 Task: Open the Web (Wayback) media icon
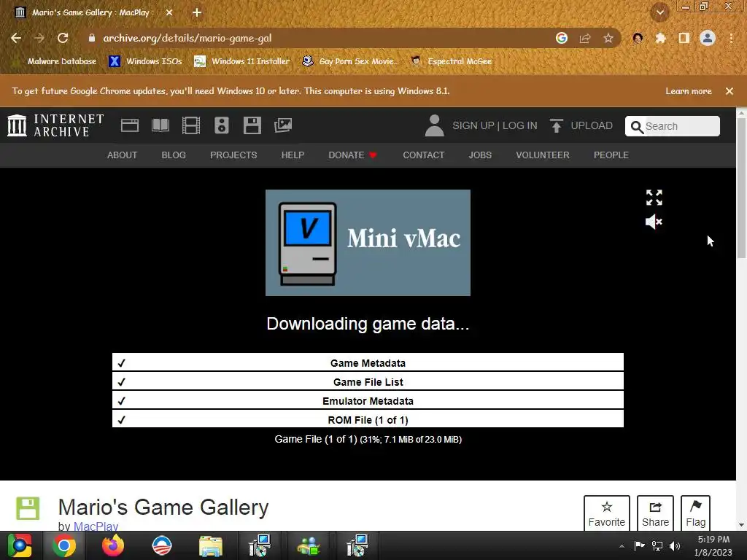[x=130, y=125]
